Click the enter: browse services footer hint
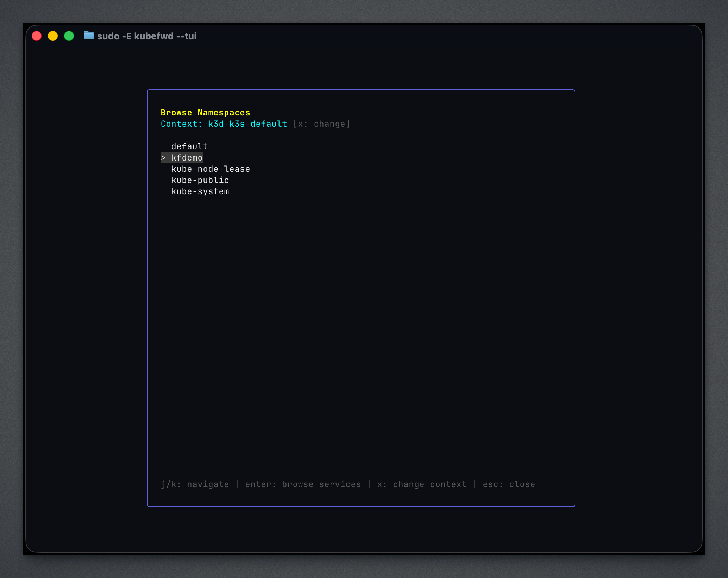Screen dimensions: 728x578 (303, 484)
